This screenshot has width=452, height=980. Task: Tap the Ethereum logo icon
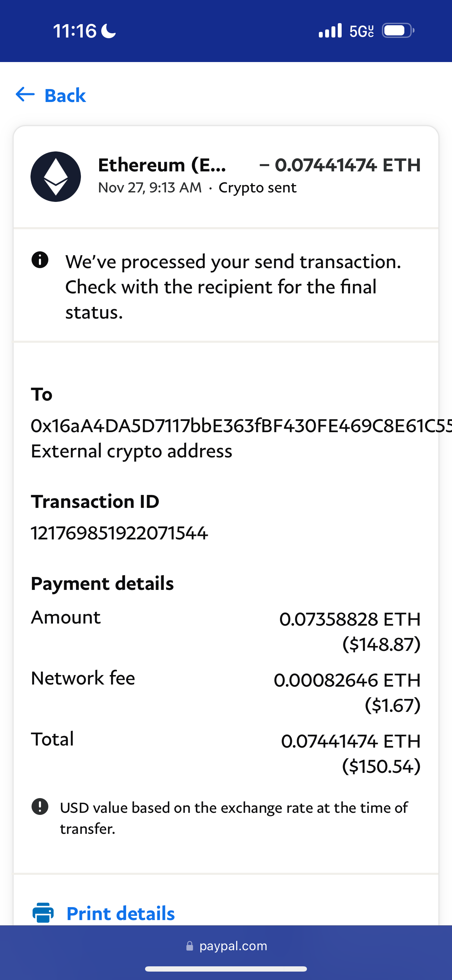(x=56, y=177)
